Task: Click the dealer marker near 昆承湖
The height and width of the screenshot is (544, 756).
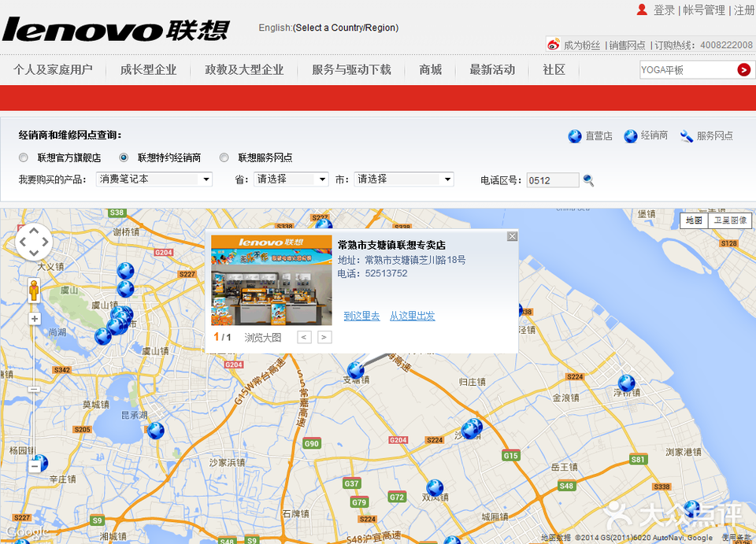Action: (155, 431)
